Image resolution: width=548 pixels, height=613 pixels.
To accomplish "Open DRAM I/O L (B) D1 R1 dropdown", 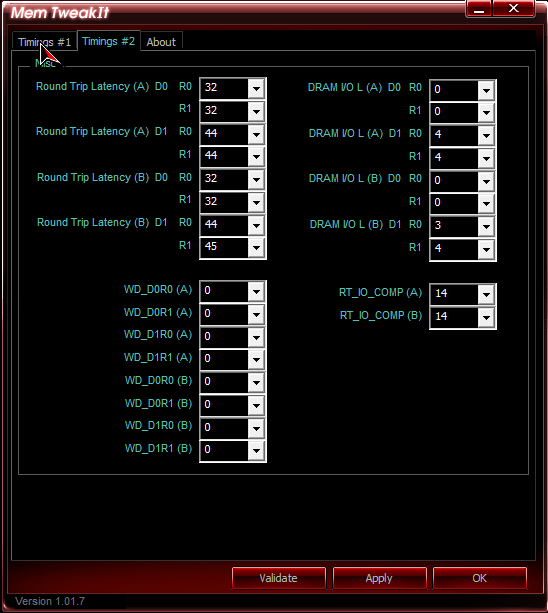I will point(486,249).
